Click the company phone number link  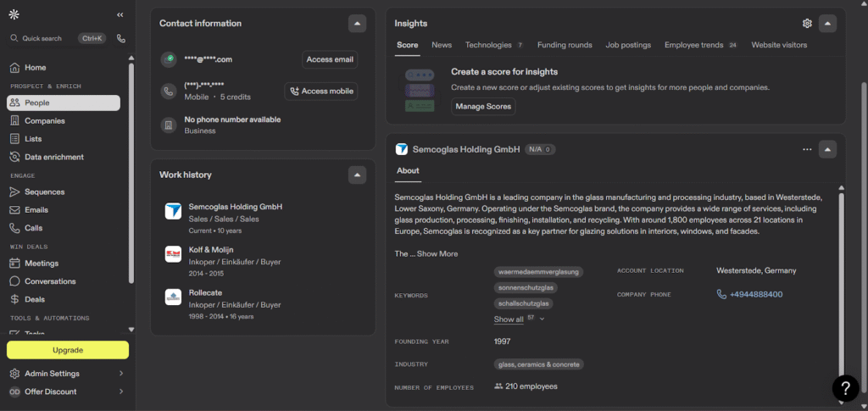[x=750, y=295]
